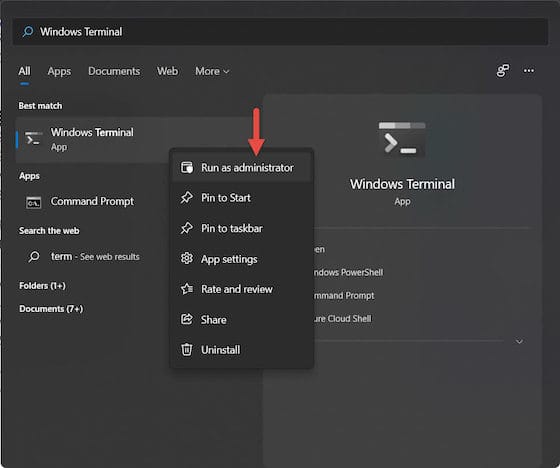The height and width of the screenshot is (468, 560).
Task: Choose Share in the context menu
Action: coord(242,319)
